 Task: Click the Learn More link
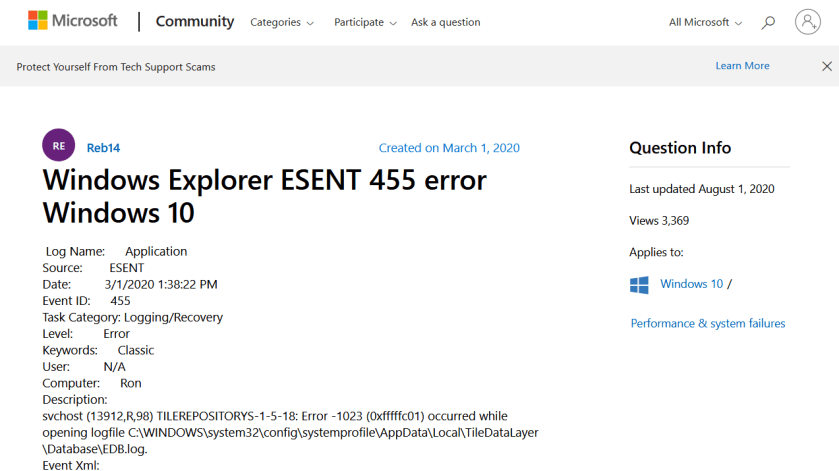point(742,66)
